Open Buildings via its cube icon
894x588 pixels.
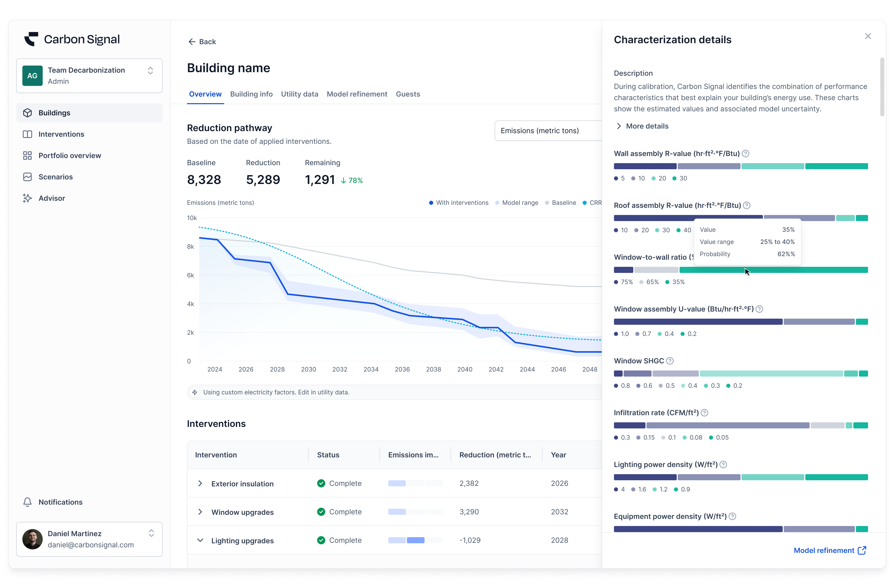(27, 113)
